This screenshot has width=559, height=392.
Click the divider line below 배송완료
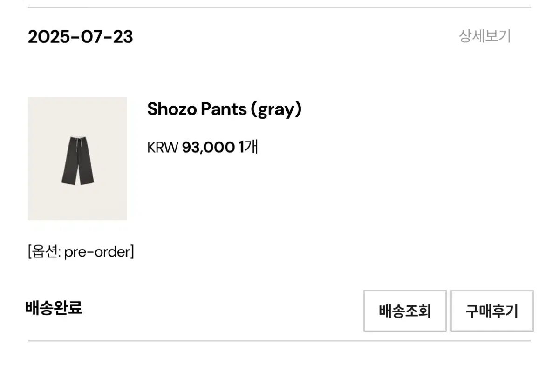279,341
